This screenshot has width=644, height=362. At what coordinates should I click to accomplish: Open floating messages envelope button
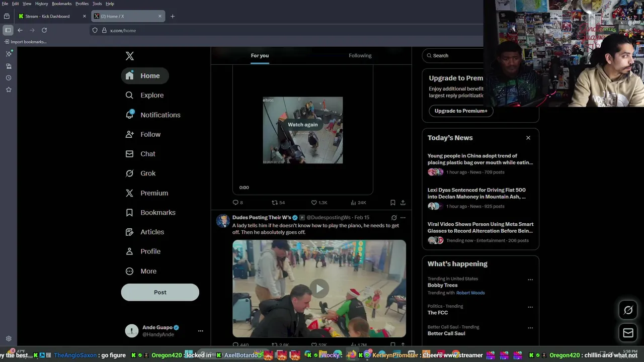[628, 332]
